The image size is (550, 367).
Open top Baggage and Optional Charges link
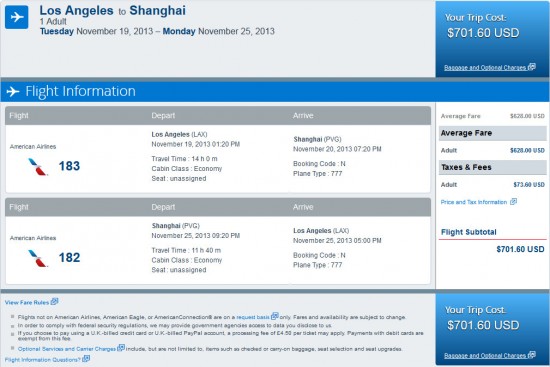[x=485, y=68]
